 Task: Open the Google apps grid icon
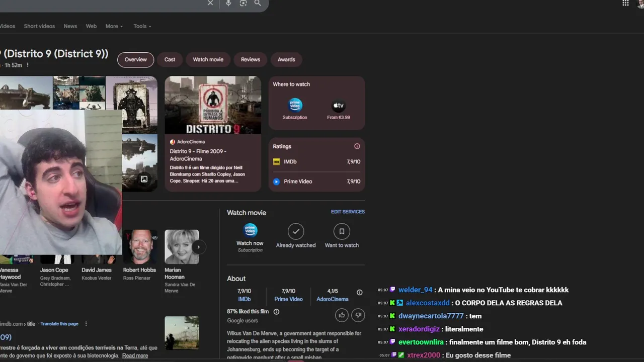pos(625,3)
